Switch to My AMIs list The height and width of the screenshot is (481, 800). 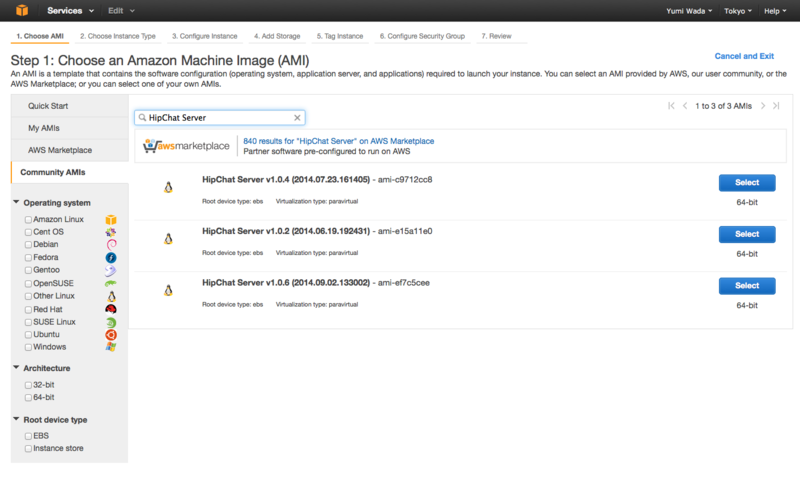pos(70,128)
